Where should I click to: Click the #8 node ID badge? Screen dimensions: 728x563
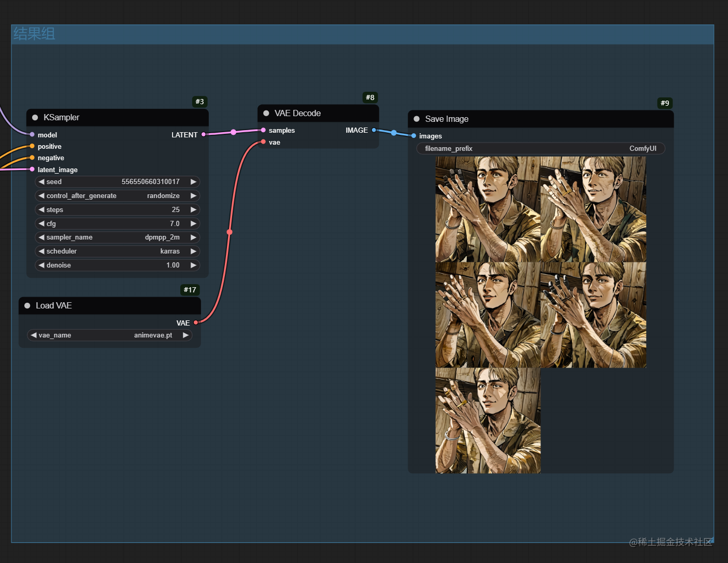pyautogui.click(x=370, y=97)
